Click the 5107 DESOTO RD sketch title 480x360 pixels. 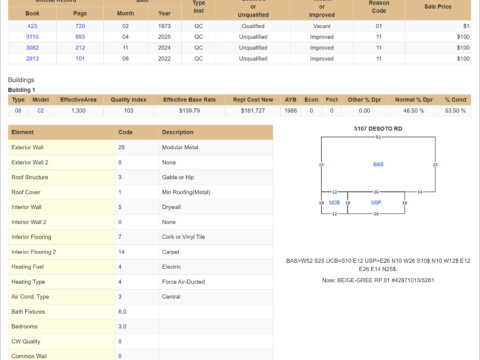click(x=378, y=129)
